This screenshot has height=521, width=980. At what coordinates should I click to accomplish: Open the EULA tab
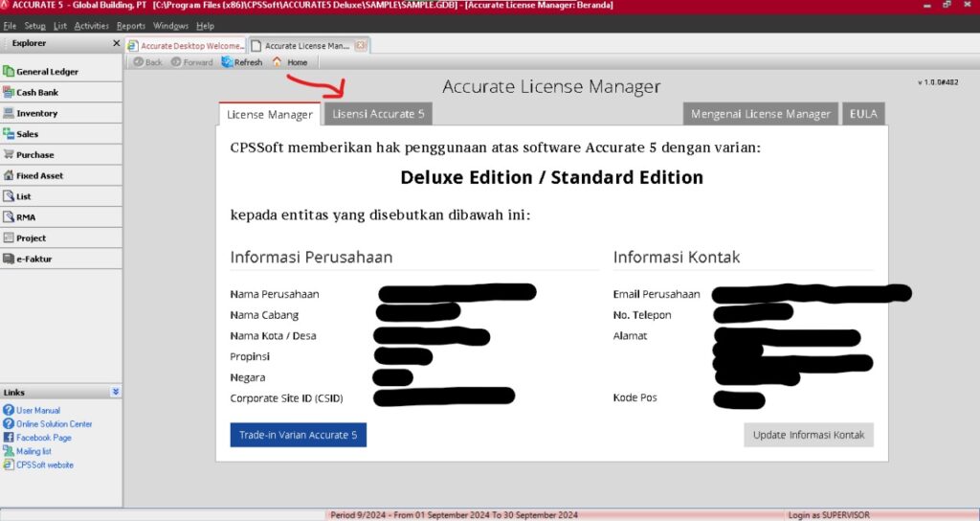click(x=863, y=114)
